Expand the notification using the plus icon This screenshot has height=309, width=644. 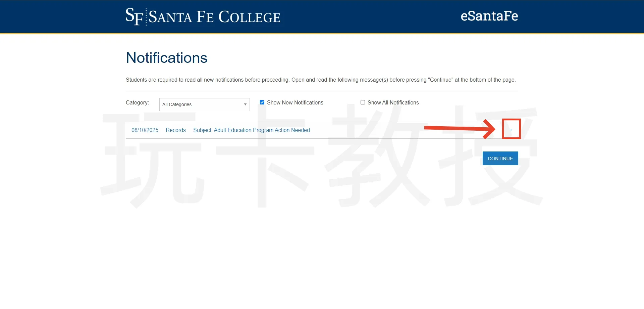(511, 130)
